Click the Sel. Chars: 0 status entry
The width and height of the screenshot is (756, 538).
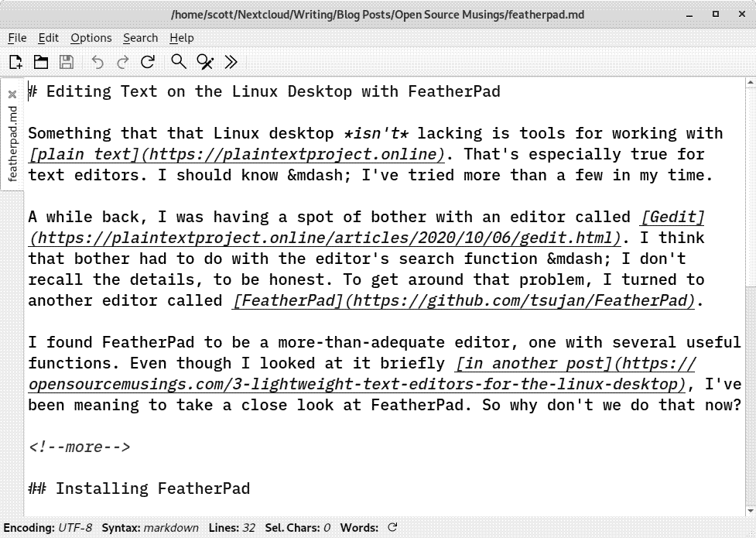pos(297,528)
